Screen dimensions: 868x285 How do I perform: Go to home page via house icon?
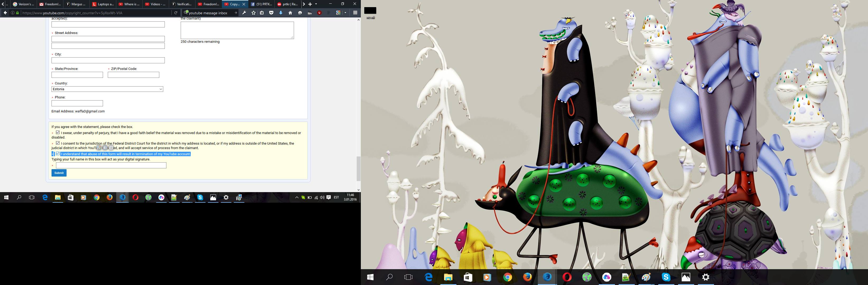pos(290,13)
